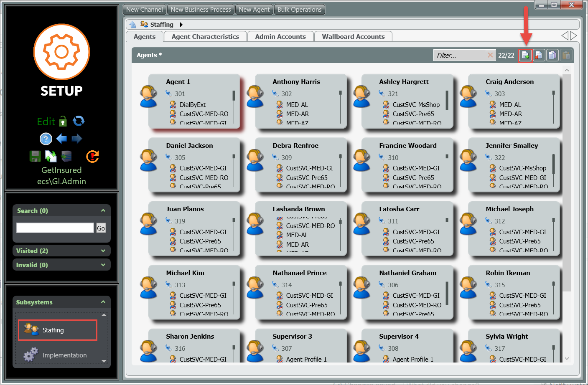Expand the Invalid panel

pyautogui.click(x=103, y=265)
